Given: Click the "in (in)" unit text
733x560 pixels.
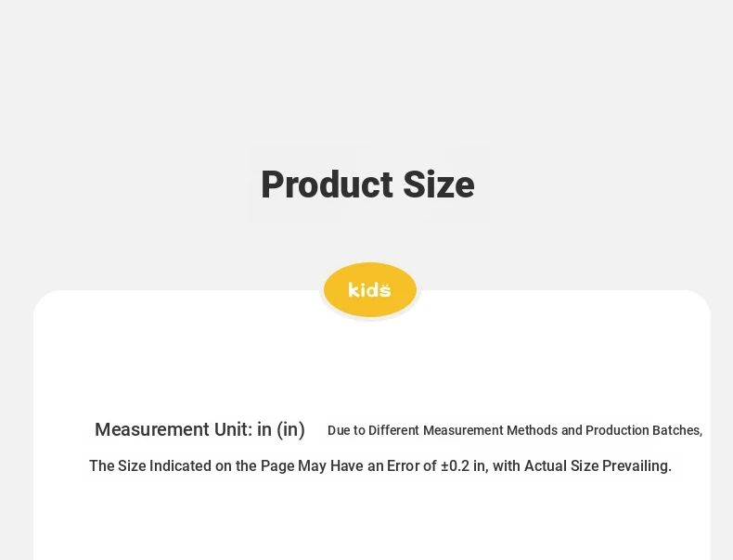Looking at the screenshot, I should tap(281, 429).
